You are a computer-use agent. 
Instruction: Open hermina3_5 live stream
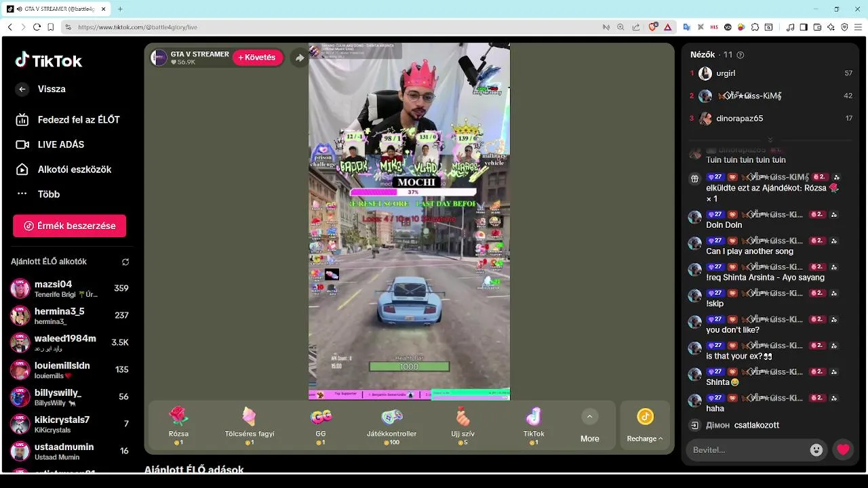pos(69,315)
